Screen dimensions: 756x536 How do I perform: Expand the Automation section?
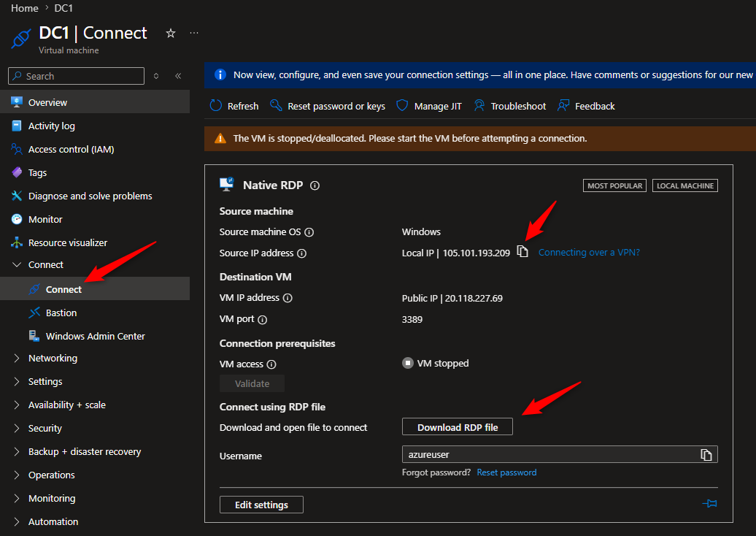coord(17,521)
